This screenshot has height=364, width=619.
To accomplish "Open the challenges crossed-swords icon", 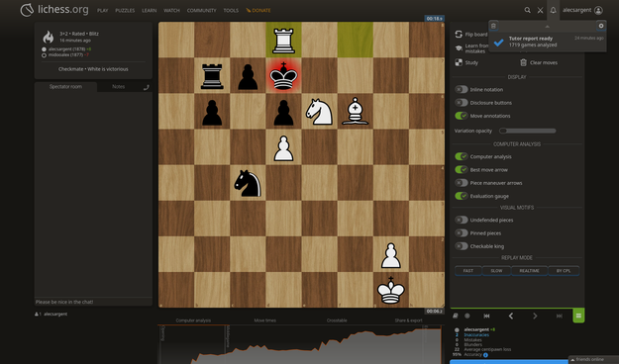I will click(x=540, y=10).
